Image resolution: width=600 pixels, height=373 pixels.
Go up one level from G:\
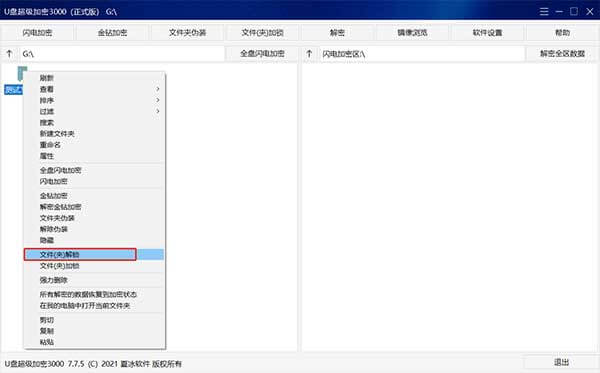pos(10,54)
